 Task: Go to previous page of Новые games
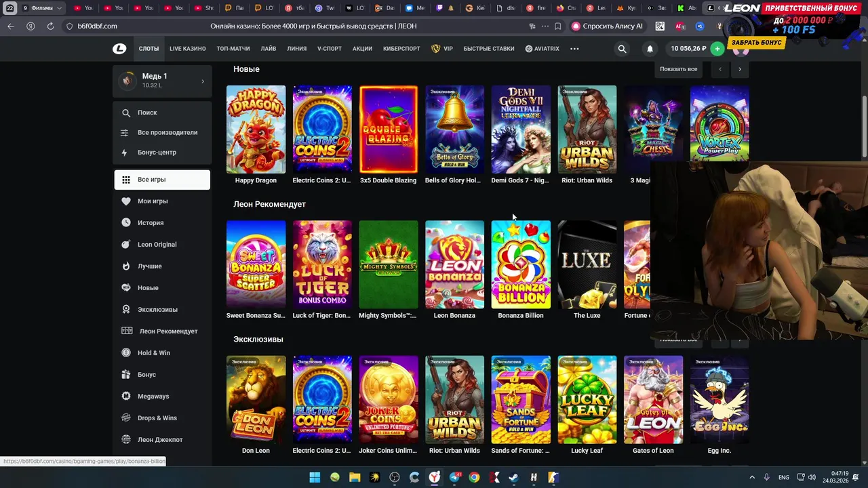pos(720,69)
